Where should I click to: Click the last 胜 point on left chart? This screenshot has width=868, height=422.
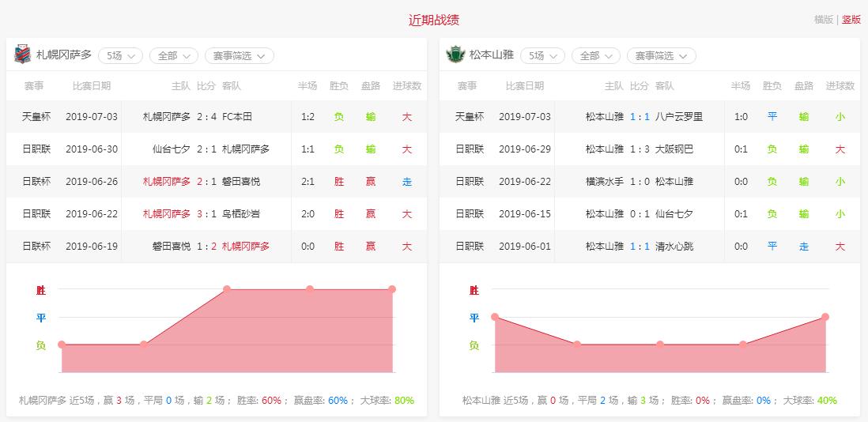point(392,288)
